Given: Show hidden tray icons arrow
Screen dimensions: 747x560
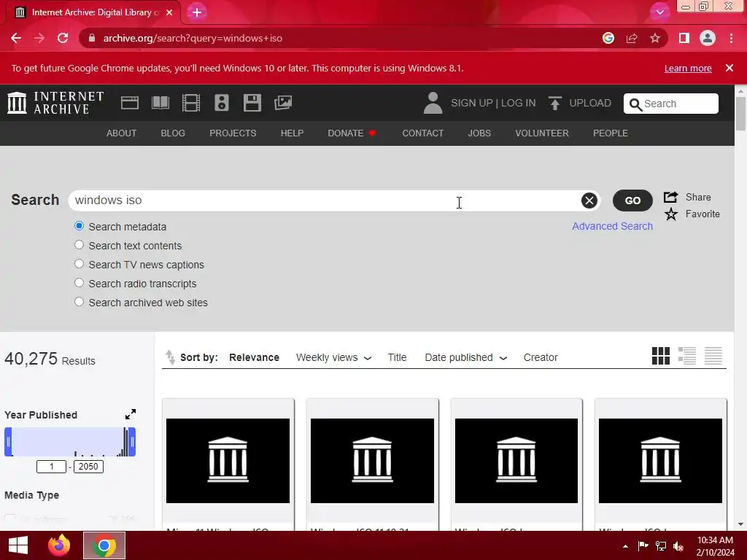Looking at the screenshot, I should 625,546.
